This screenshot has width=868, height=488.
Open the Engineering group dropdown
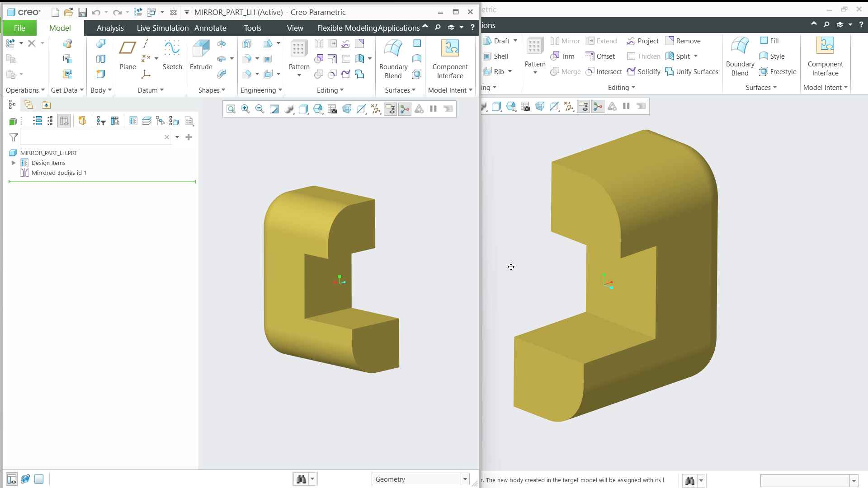[261, 90]
